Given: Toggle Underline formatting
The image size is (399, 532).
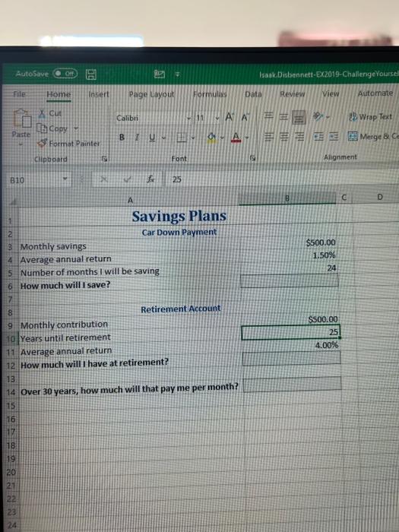Looking at the screenshot, I should (x=152, y=137).
